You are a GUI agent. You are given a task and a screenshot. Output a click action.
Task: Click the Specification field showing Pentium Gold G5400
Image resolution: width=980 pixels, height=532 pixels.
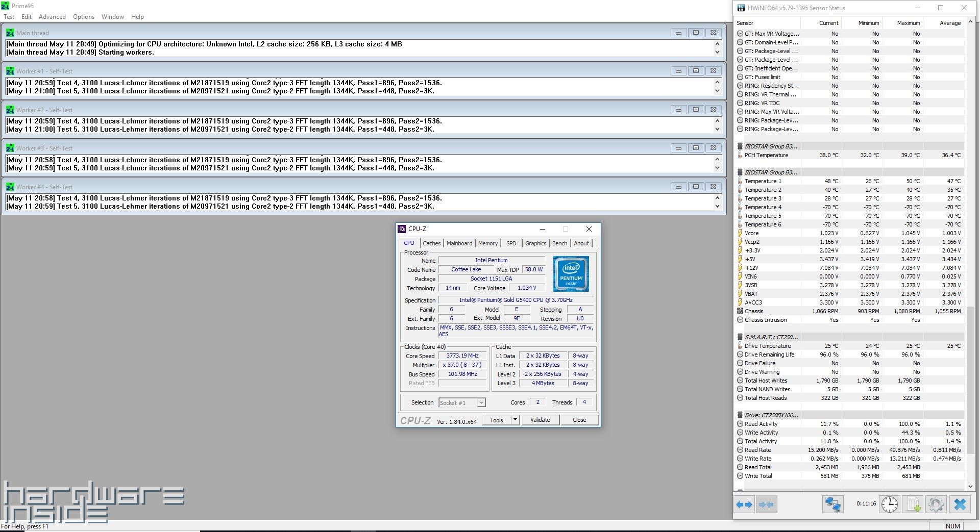516,300
